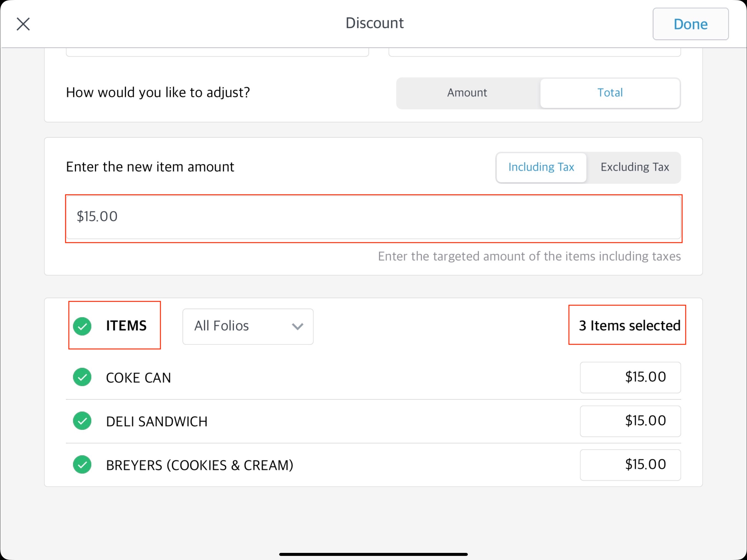The image size is (747, 560).
Task: Tap the DELI SANDWICH item name
Action: (x=157, y=422)
